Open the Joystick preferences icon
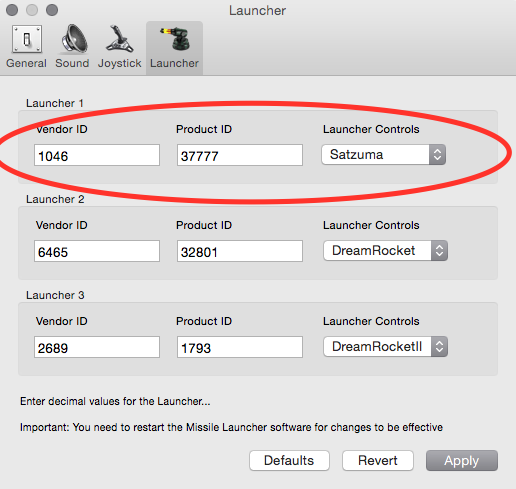The height and width of the screenshot is (489, 516). tap(119, 39)
